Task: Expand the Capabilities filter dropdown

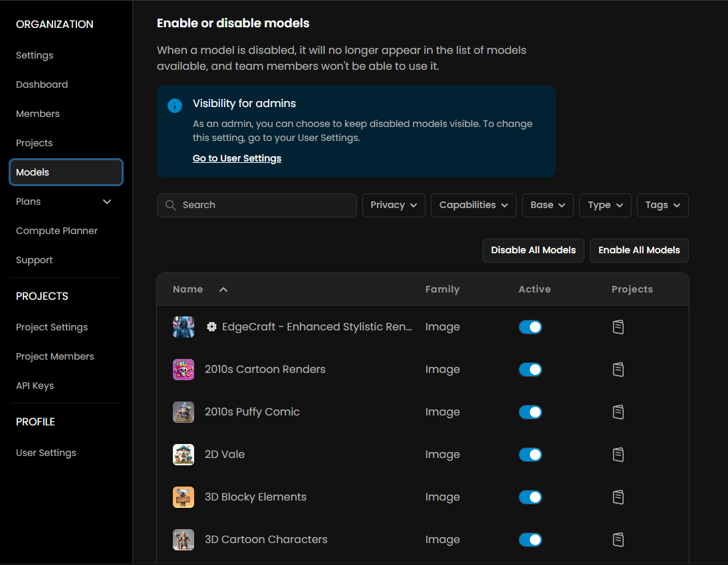Action: point(473,205)
